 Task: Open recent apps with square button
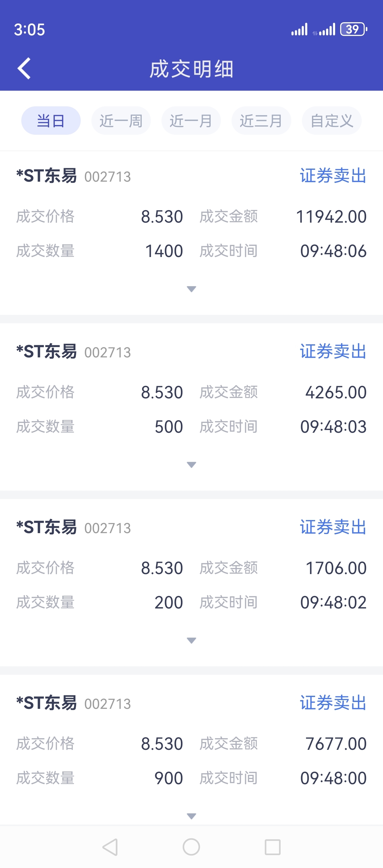[x=273, y=847]
